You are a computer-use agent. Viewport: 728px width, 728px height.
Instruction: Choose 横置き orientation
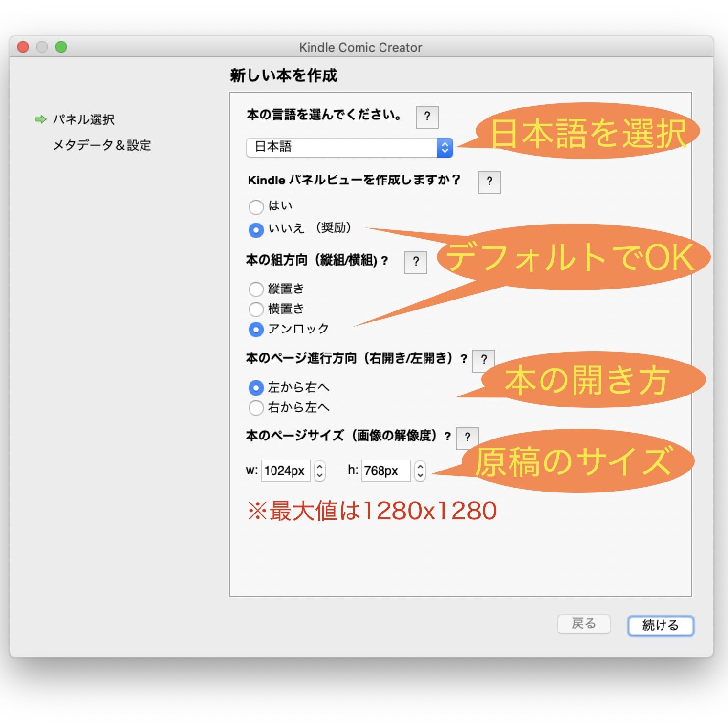click(x=256, y=309)
